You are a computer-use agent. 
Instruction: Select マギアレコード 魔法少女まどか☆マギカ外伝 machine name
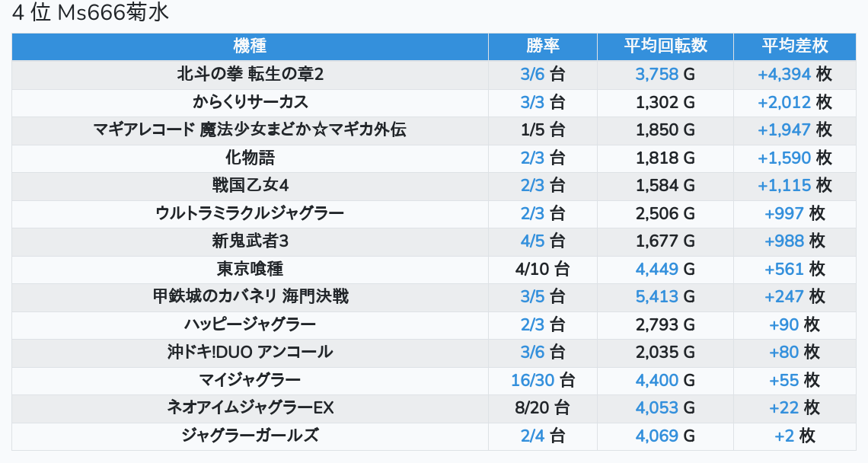tap(250, 129)
